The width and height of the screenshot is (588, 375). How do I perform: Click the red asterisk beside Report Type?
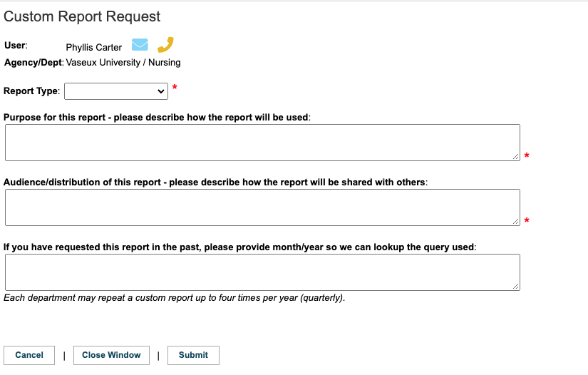pyautogui.click(x=175, y=88)
